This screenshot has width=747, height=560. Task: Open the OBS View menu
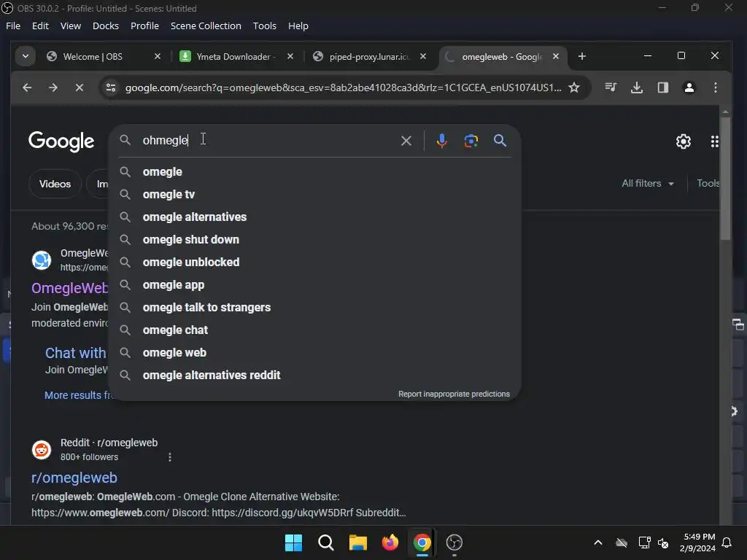(x=71, y=26)
